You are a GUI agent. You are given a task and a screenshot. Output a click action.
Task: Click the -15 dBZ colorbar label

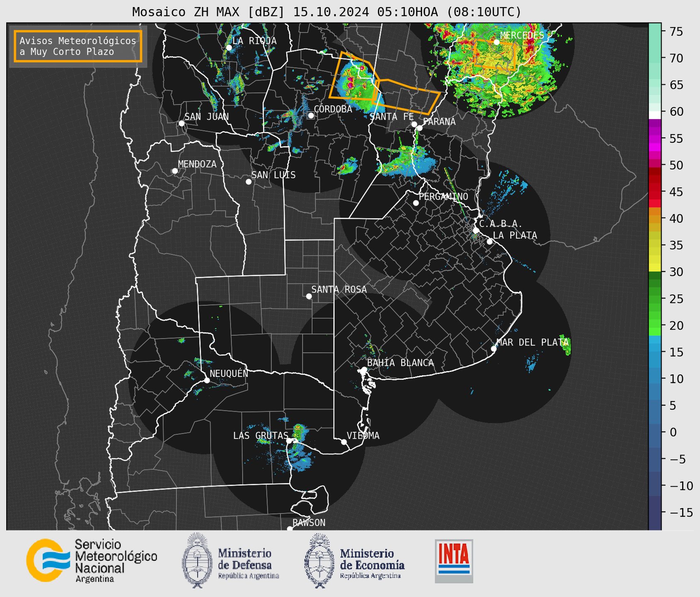[680, 513]
